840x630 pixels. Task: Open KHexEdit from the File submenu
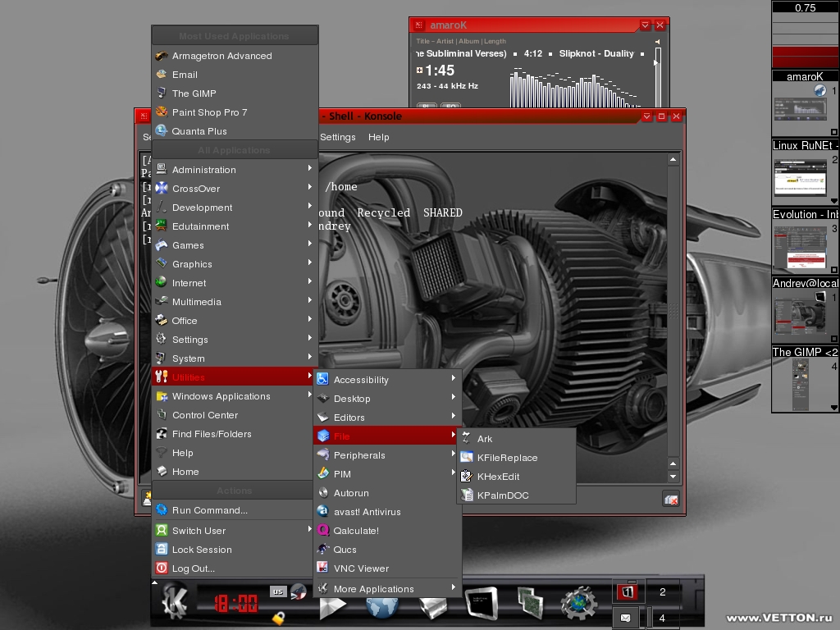click(498, 477)
